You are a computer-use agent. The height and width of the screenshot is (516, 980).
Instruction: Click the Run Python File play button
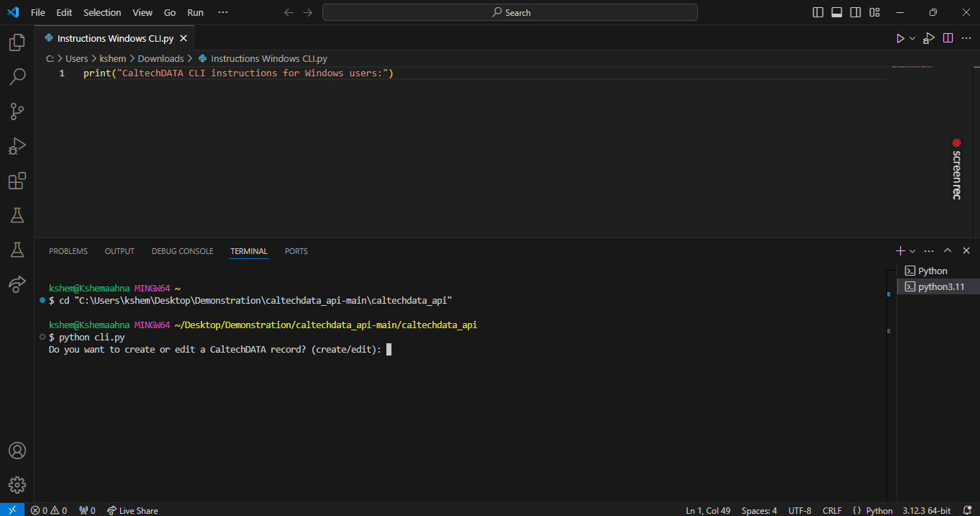click(900, 38)
